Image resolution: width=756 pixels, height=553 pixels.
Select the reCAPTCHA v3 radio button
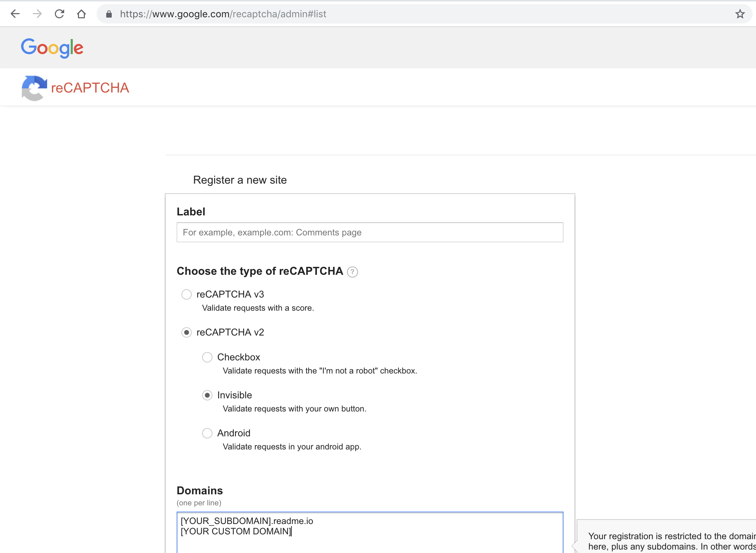point(187,294)
